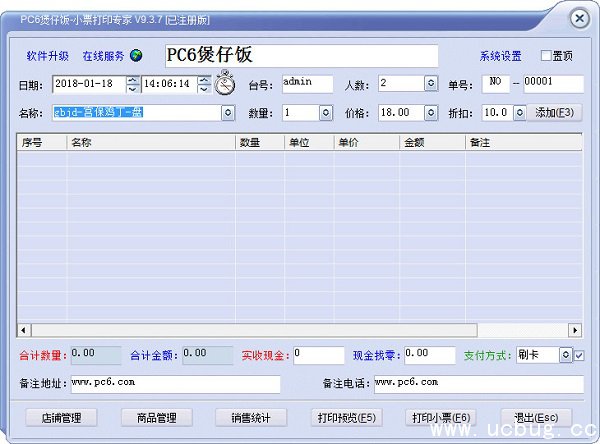Viewport: 600px width, 444px height.
Task: Open the 名称 product name dropdown
Action: (x=227, y=113)
